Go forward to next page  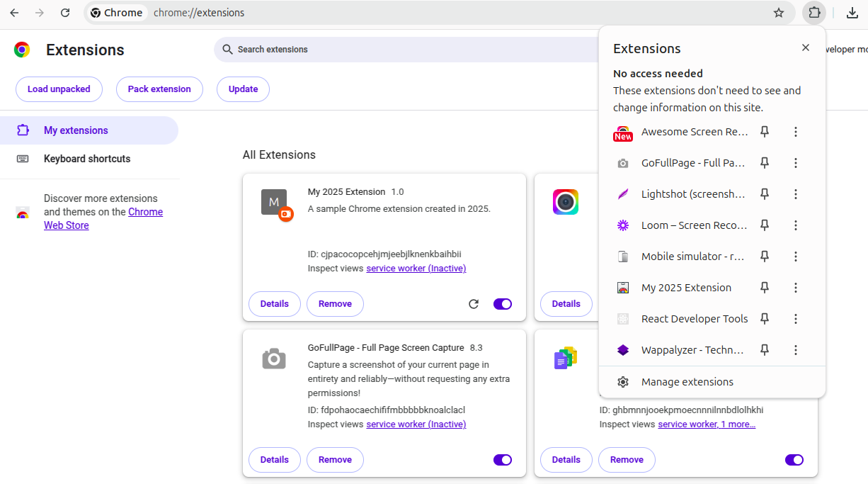coord(40,13)
